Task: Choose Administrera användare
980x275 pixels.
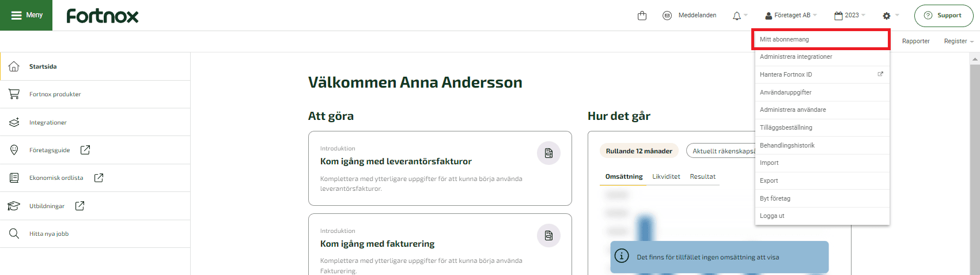Action: click(822, 110)
